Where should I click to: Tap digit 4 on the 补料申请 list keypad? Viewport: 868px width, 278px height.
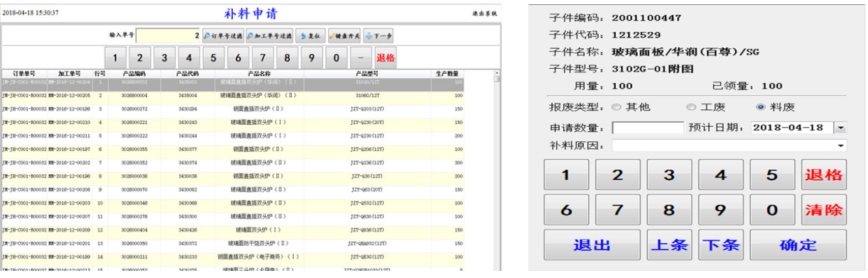coord(189,57)
